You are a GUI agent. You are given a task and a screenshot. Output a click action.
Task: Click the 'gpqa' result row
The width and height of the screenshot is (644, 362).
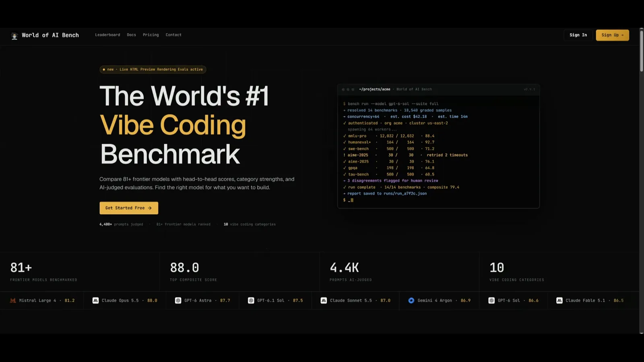point(389,168)
